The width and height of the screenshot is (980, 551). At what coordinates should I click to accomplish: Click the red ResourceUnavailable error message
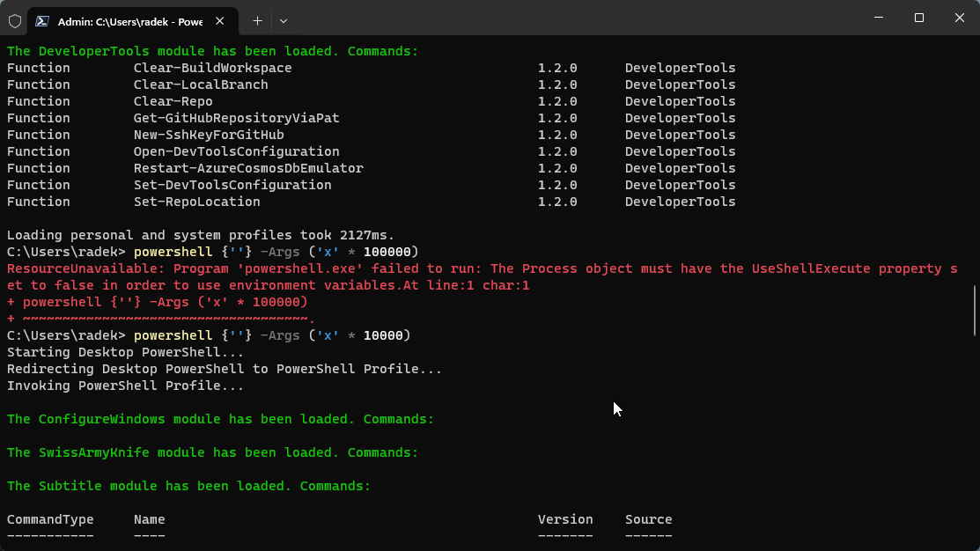[x=264, y=268]
